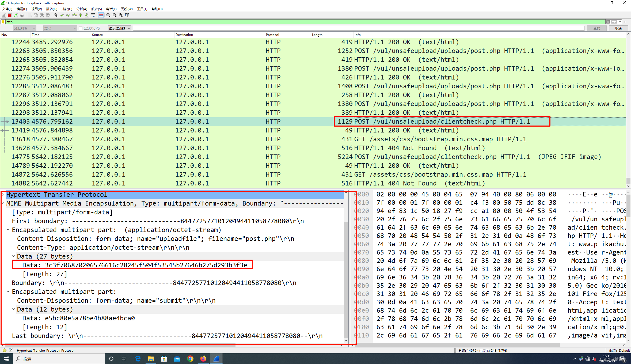631x364 pixels.
Task: Expand Hypertext Transfer Protocol tree node
Action: (3, 195)
